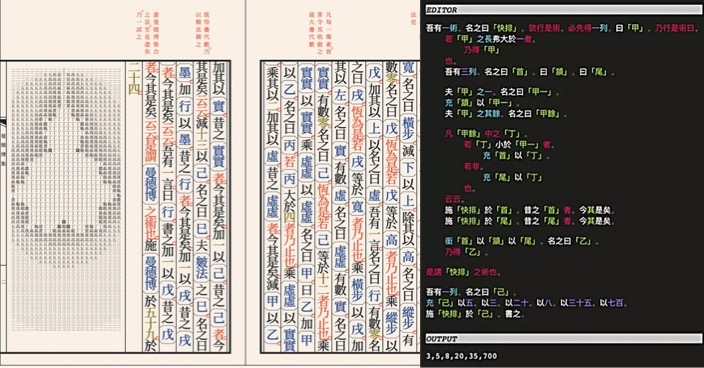Click the line starting 充「己」以五

coord(526,303)
